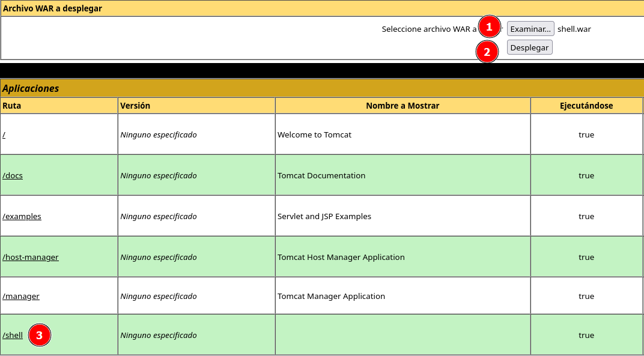This screenshot has width=644, height=356.
Task: Open the root / application link
Action: (x=4, y=135)
